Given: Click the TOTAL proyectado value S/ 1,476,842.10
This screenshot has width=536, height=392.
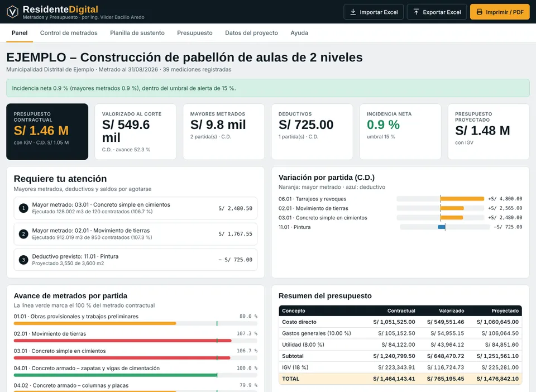Looking at the screenshot, I should click(497, 379).
